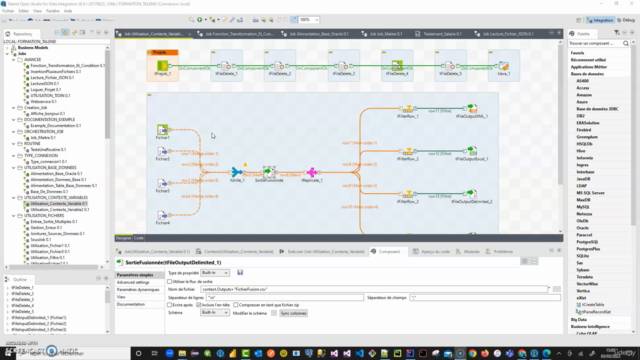
Task: Open the Schéma Built-In dropdown
Action: [215, 313]
